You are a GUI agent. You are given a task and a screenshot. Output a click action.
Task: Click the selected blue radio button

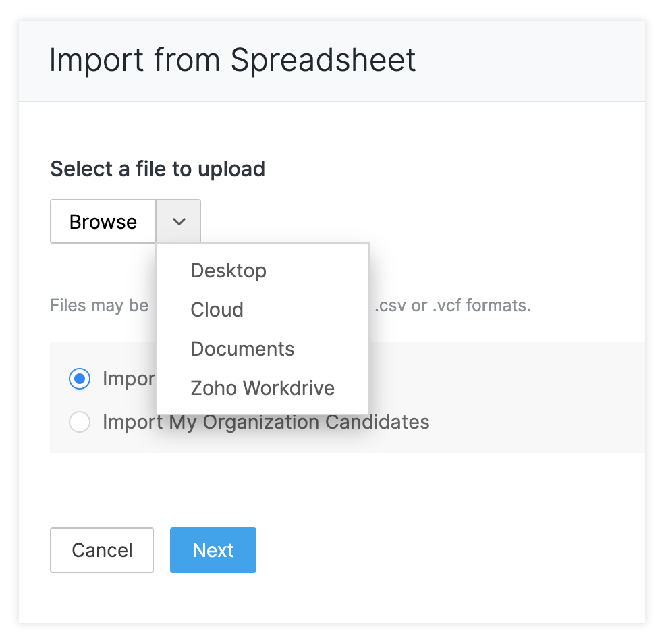pos(80,379)
